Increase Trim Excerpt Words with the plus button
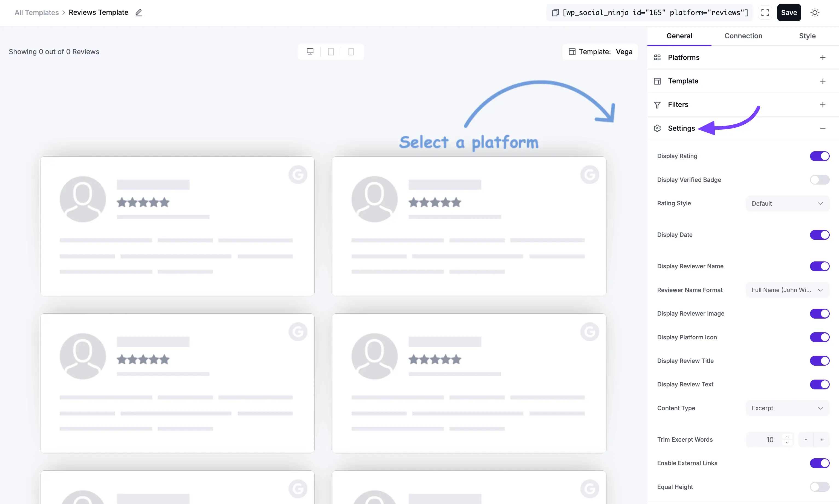Viewport: 839px width, 504px height. [x=822, y=439]
